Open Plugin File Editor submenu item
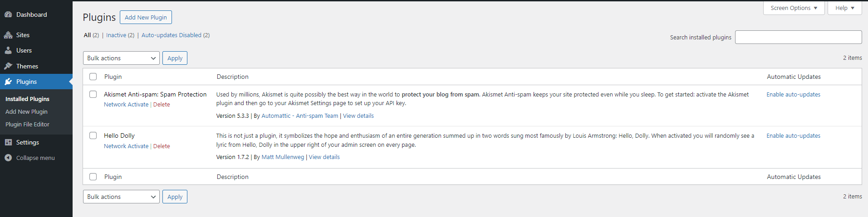This screenshot has height=217, width=868. (x=27, y=124)
